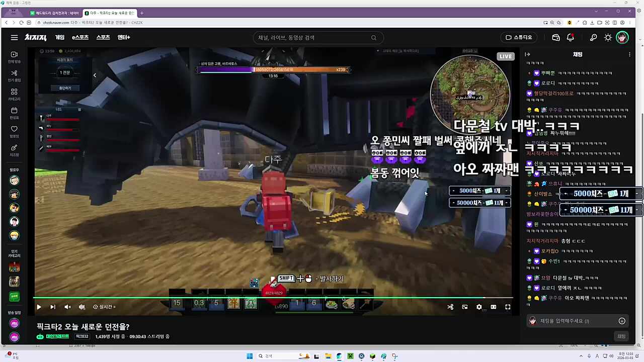Screen dimensions: 644x362
Task: Click the chat message input field
Action: pyautogui.click(x=574, y=320)
